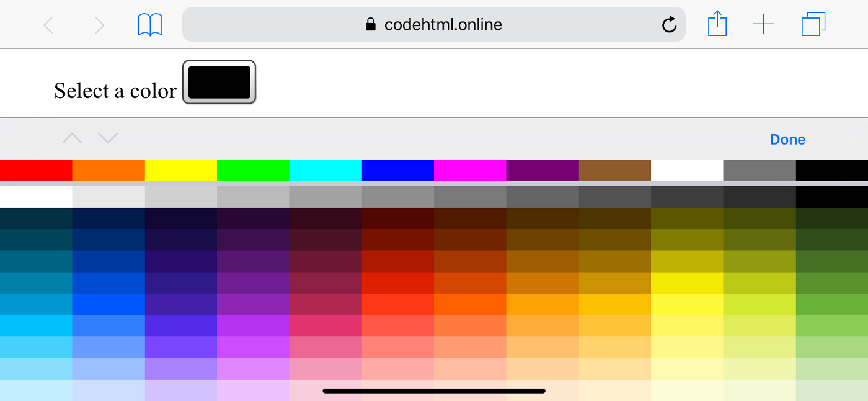Show all tabs overview icon
This screenshot has width=868, height=401.
813,25
